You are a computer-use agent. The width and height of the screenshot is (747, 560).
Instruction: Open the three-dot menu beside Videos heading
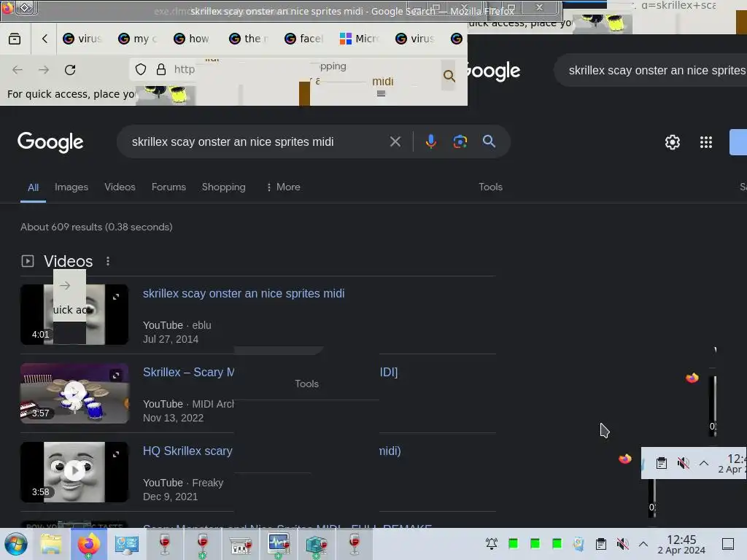coord(108,261)
